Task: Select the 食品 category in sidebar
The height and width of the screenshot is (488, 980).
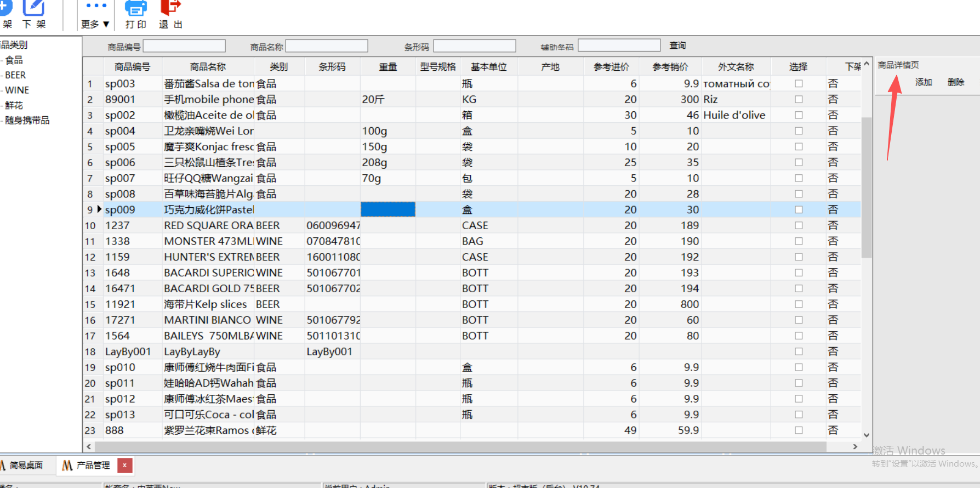Action: 14,60
